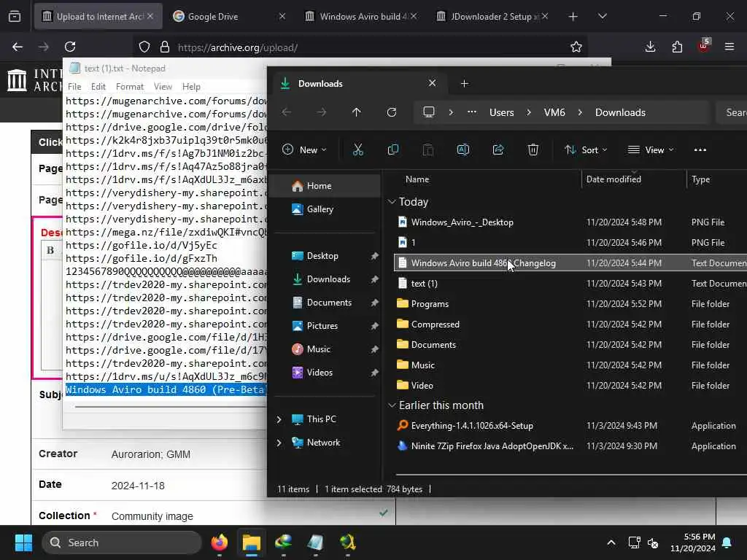
Task: Open pinned Pictures in navigation pane
Action: (x=326, y=326)
